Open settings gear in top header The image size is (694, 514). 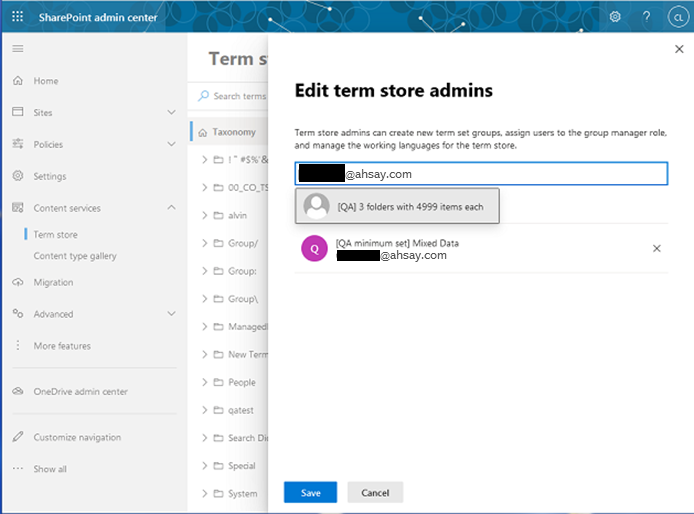615,17
